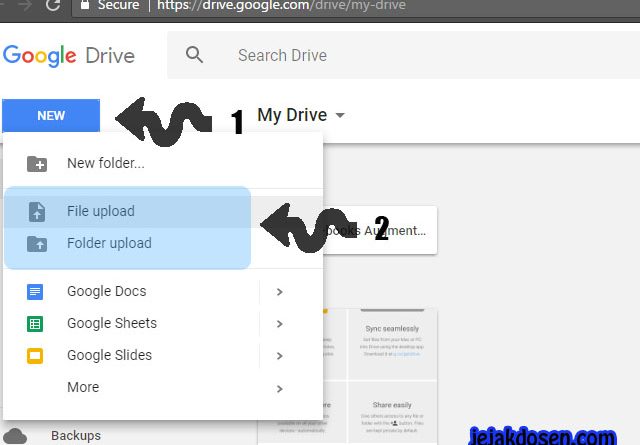
Task: Open the My Drive dropdown arrow
Action: pos(340,116)
